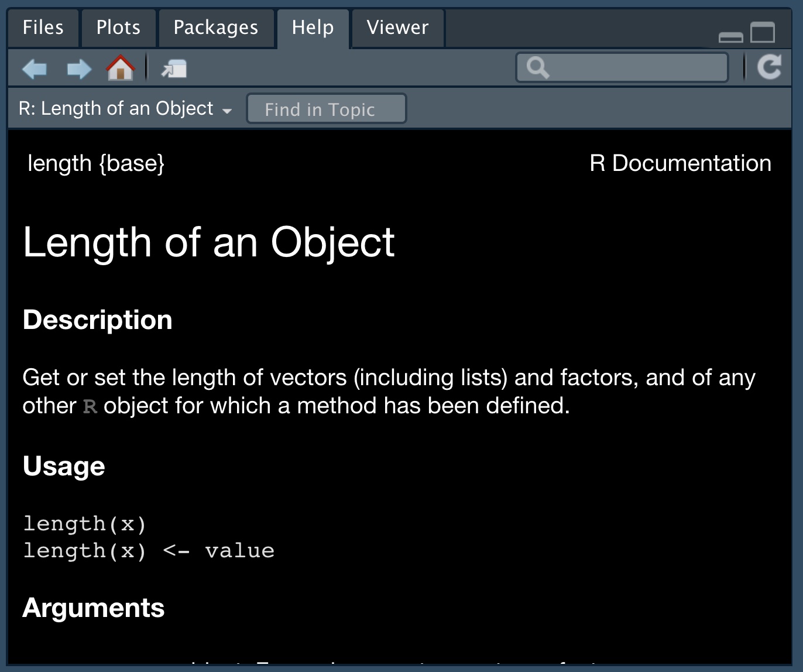Switch to the Viewer tab
The height and width of the screenshot is (672, 803).
[397, 28]
